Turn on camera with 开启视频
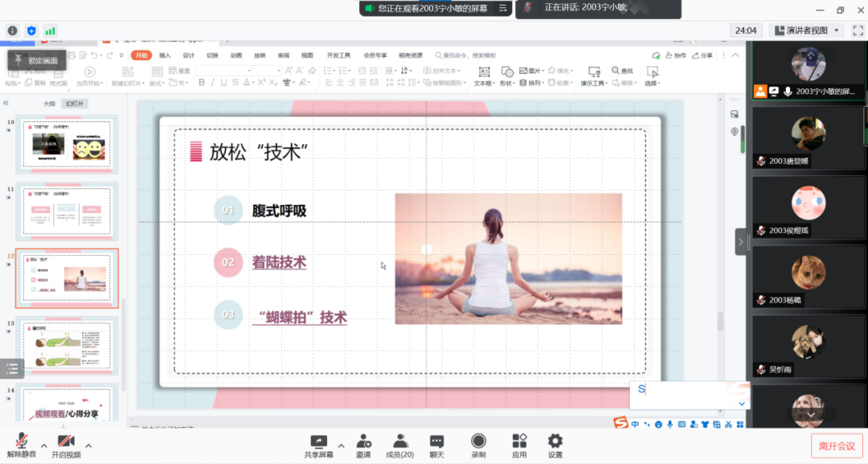868x464 pixels. pyautogui.click(x=66, y=441)
